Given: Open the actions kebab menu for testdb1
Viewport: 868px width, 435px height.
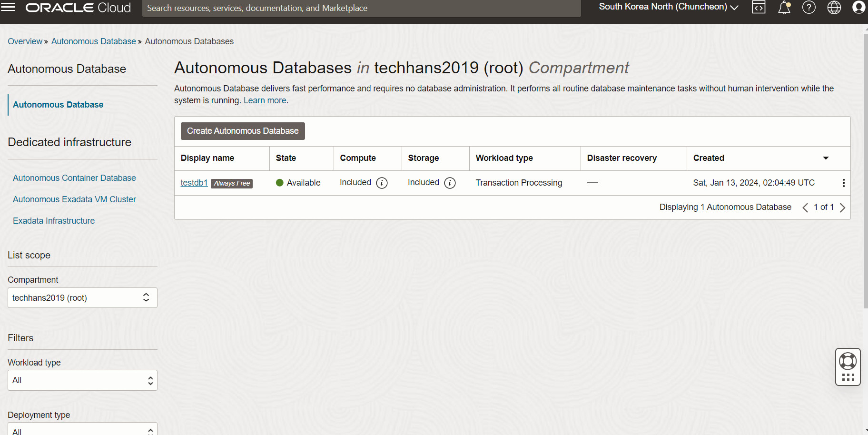Looking at the screenshot, I should pyautogui.click(x=843, y=183).
